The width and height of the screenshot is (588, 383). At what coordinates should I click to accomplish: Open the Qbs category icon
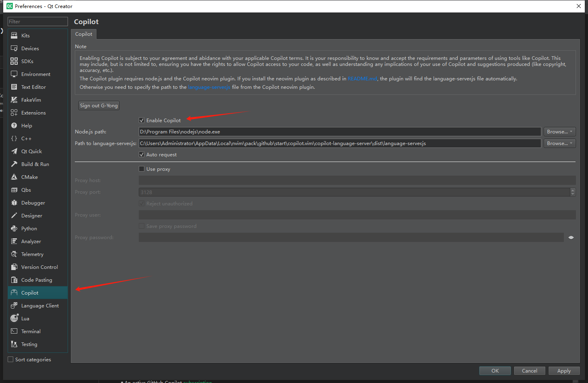tap(14, 190)
